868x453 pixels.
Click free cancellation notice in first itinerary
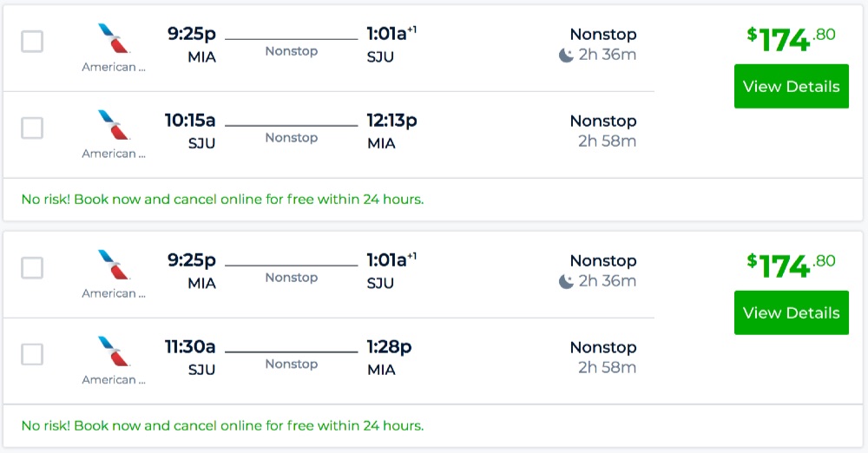pyautogui.click(x=222, y=200)
